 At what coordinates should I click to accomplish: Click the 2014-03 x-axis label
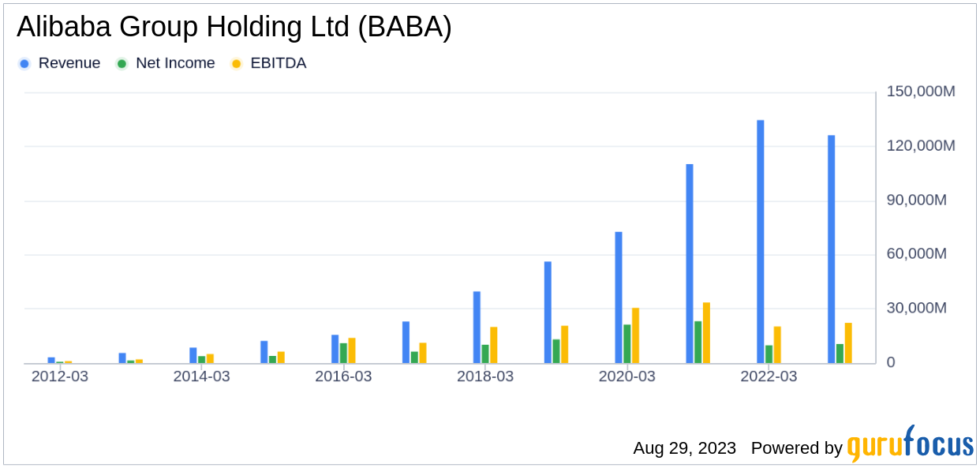(x=201, y=376)
